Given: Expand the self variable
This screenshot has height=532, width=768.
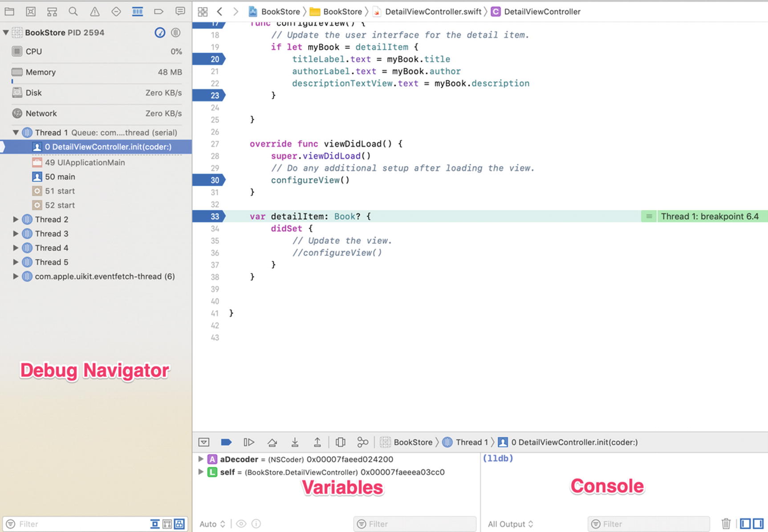Looking at the screenshot, I should coord(201,472).
